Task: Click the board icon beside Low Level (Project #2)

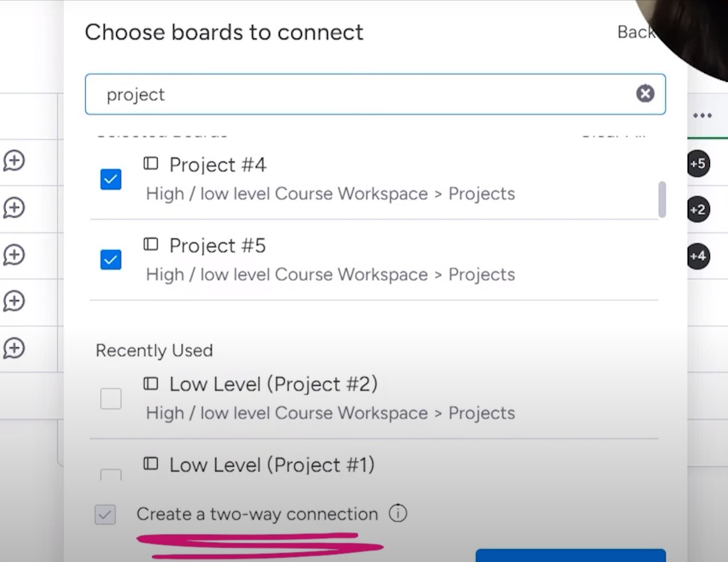Action: coord(151,383)
